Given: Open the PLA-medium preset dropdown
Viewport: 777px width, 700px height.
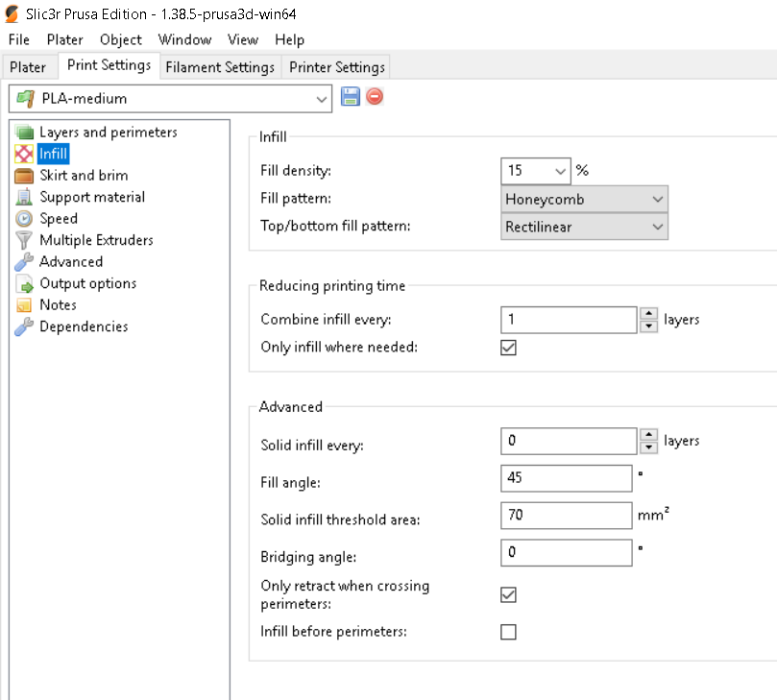Looking at the screenshot, I should [x=321, y=99].
